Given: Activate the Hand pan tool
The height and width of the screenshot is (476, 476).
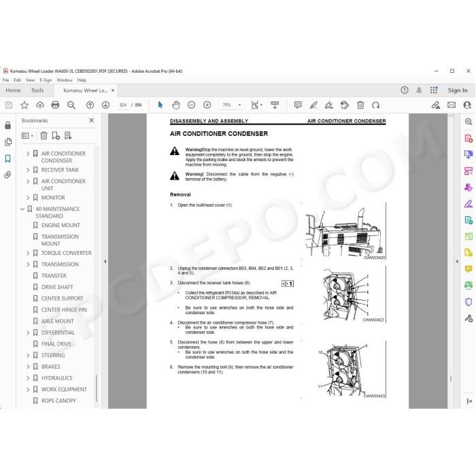Looking at the screenshot, I should (175, 105).
